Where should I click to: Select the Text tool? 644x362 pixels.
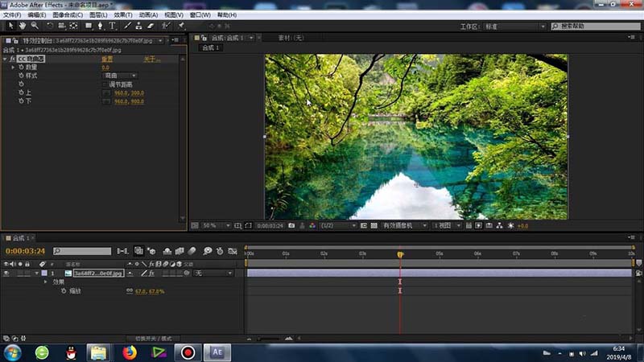point(112,26)
